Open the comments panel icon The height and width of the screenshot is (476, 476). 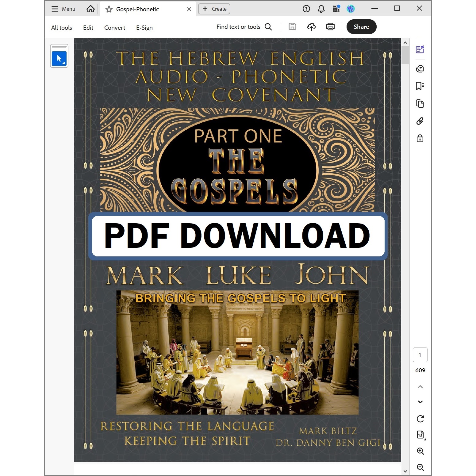(420, 69)
